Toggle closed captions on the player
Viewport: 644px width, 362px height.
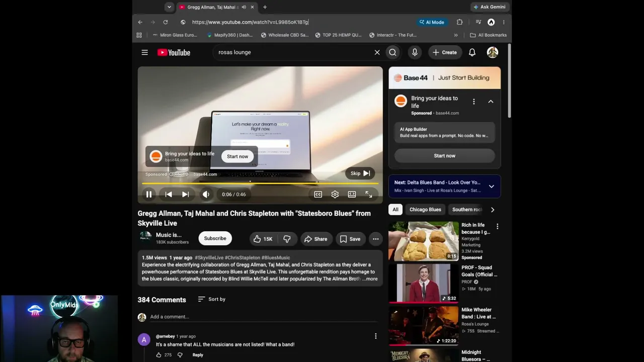[318, 195]
